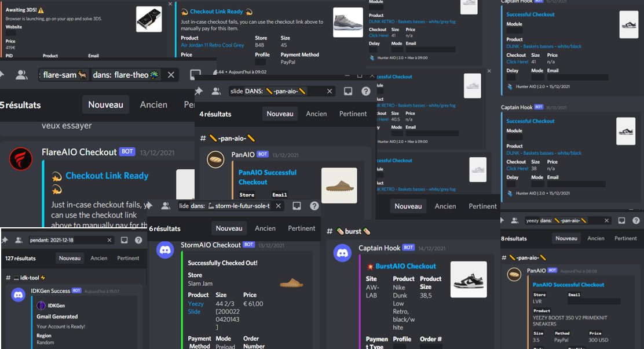Open FlareAIO 'Checkout Link Ready' link dated 13/12/2021
The image size is (644, 349).
point(107,176)
